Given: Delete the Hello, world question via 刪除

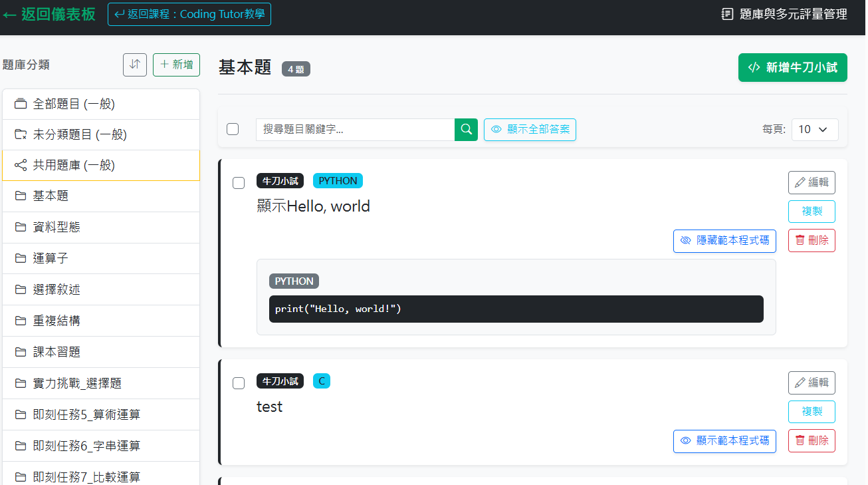Looking at the screenshot, I should click(x=812, y=240).
